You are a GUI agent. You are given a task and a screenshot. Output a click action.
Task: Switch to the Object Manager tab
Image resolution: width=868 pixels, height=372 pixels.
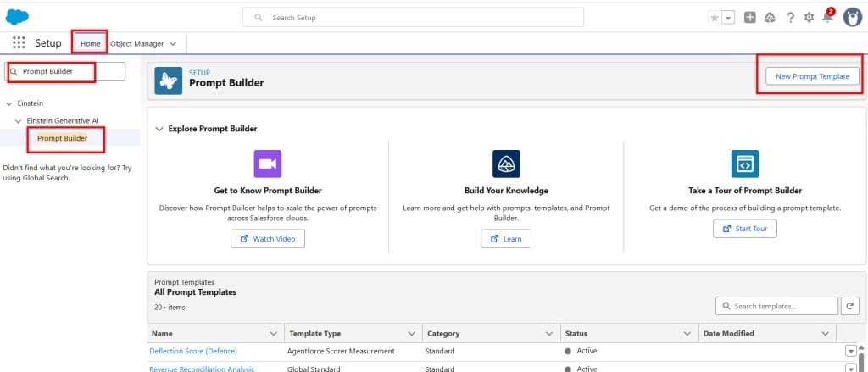[136, 43]
